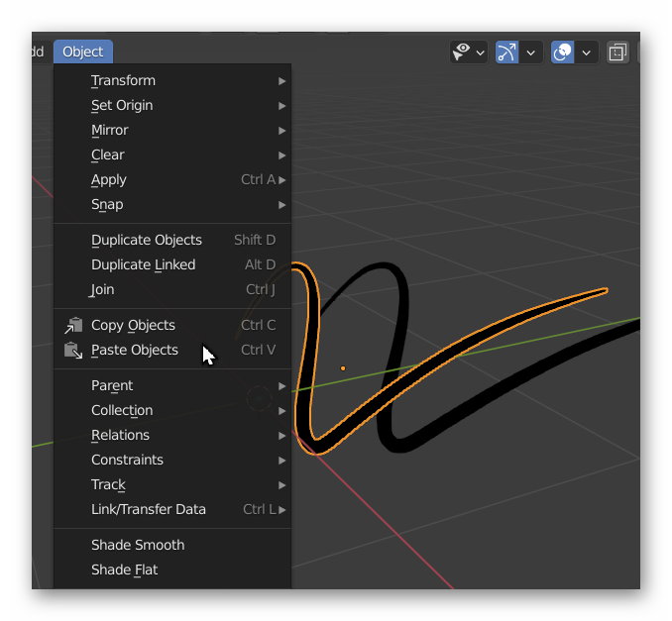This screenshot has height=621, width=672.
Task: Choose Duplicate Objects
Action: pos(172,240)
